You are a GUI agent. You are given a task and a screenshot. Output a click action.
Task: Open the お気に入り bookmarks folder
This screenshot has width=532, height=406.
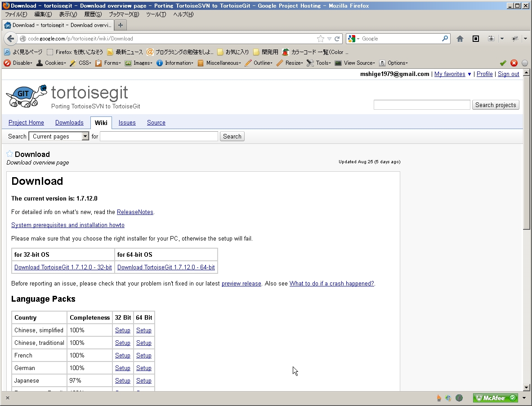click(x=233, y=52)
